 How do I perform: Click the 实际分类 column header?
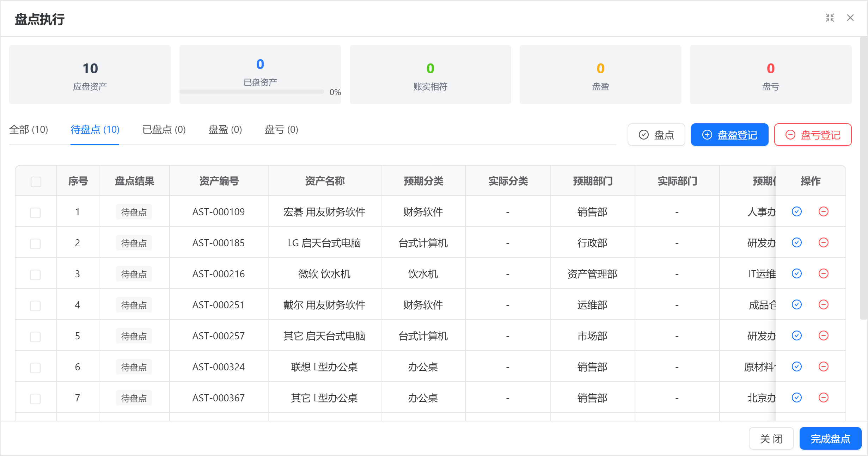(508, 181)
